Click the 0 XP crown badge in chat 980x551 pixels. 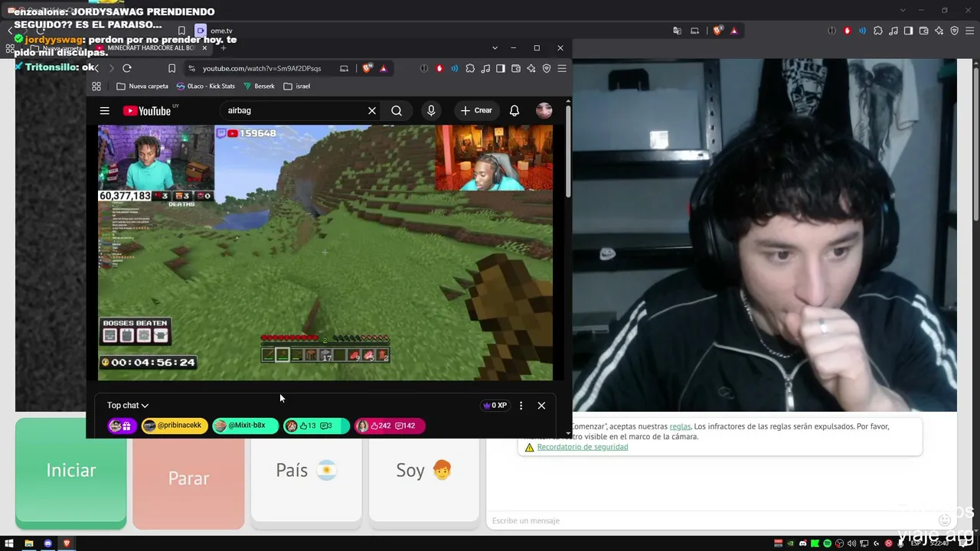click(x=494, y=406)
